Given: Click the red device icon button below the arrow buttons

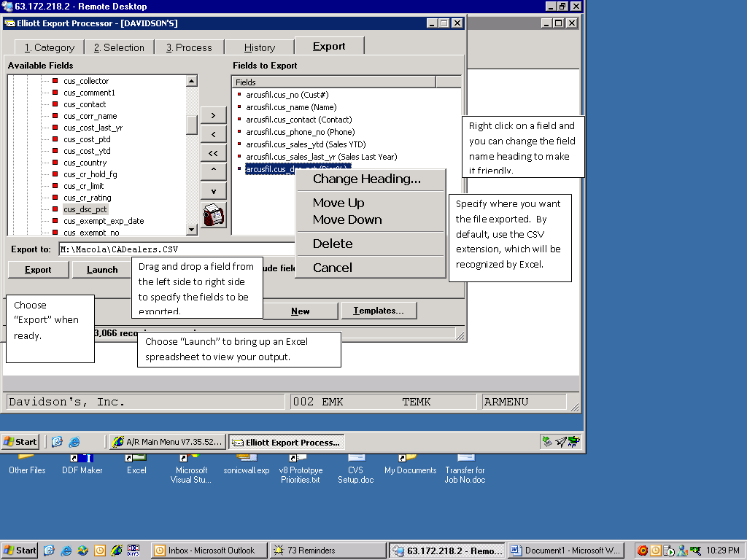Looking at the screenshot, I should coord(214,215).
